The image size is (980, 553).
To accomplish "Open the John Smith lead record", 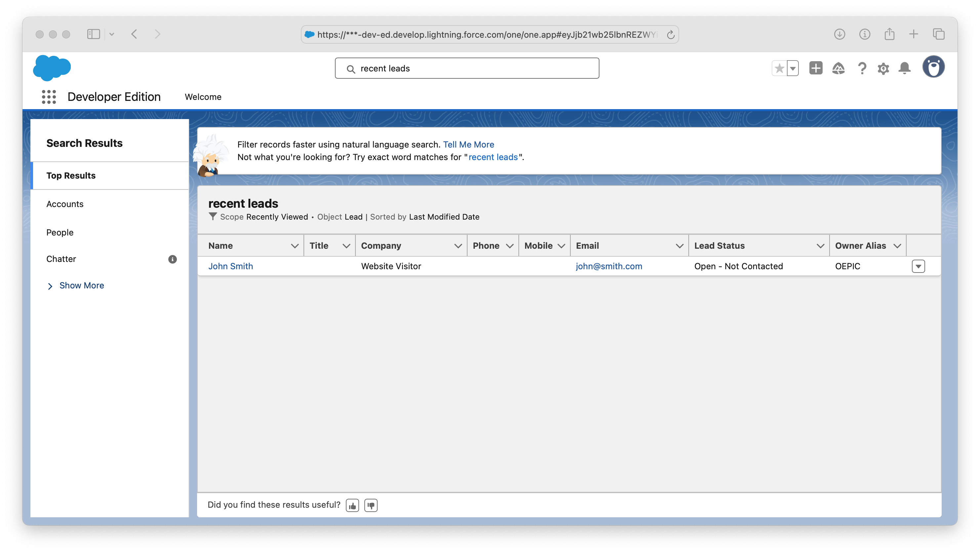I will pos(230,266).
